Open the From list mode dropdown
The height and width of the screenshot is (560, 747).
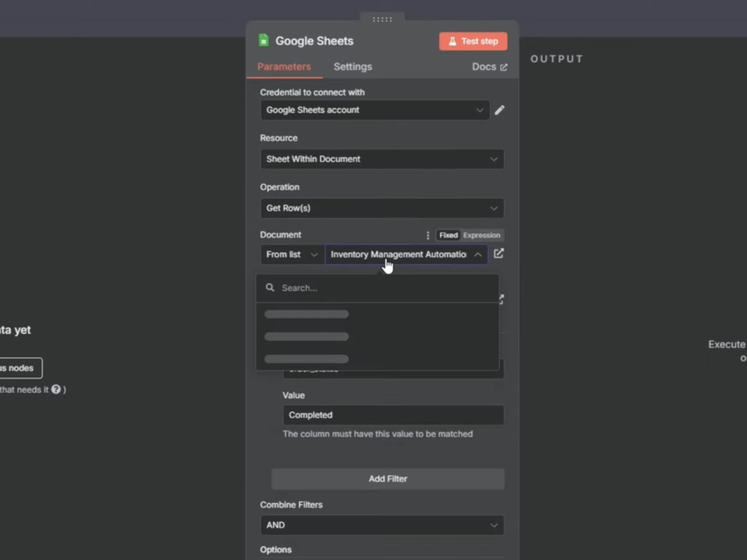292,255
